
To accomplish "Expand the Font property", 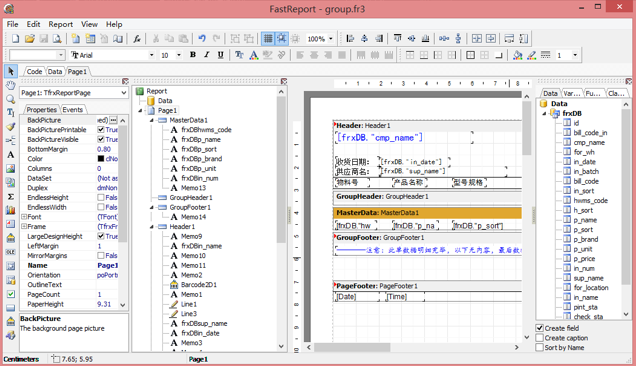I will click(x=24, y=217).
